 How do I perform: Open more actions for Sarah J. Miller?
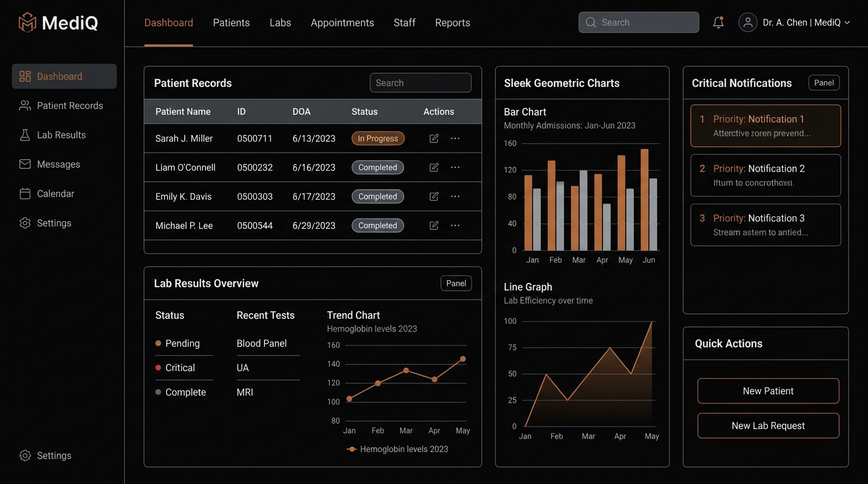(x=455, y=139)
